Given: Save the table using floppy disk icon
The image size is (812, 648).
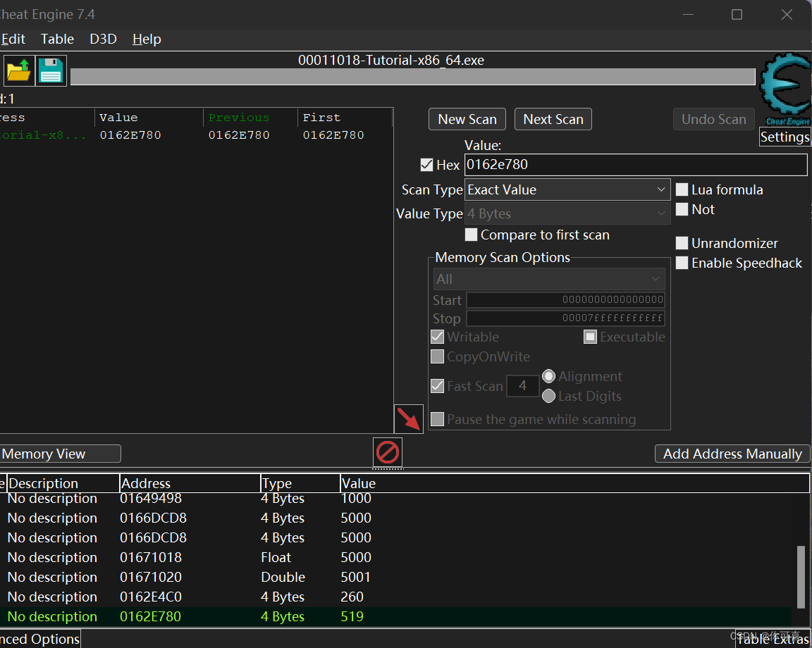Looking at the screenshot, I should (51, 70).
